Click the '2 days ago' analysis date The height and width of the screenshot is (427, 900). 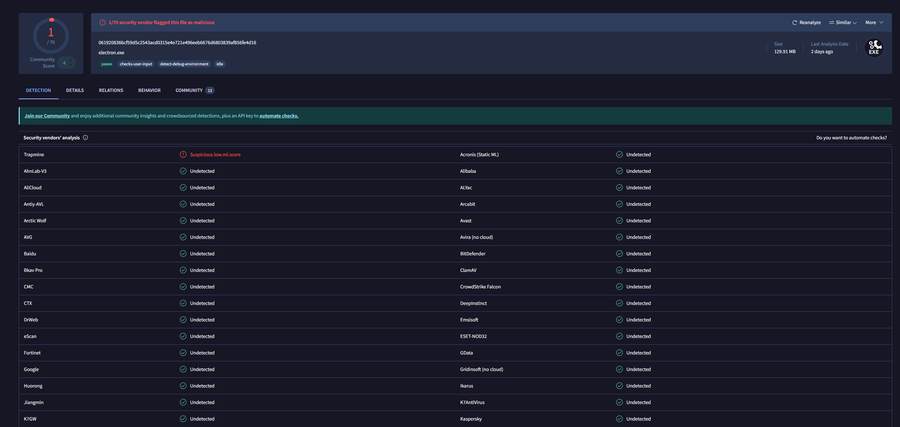pyautogui.click(x=822, y=52)
